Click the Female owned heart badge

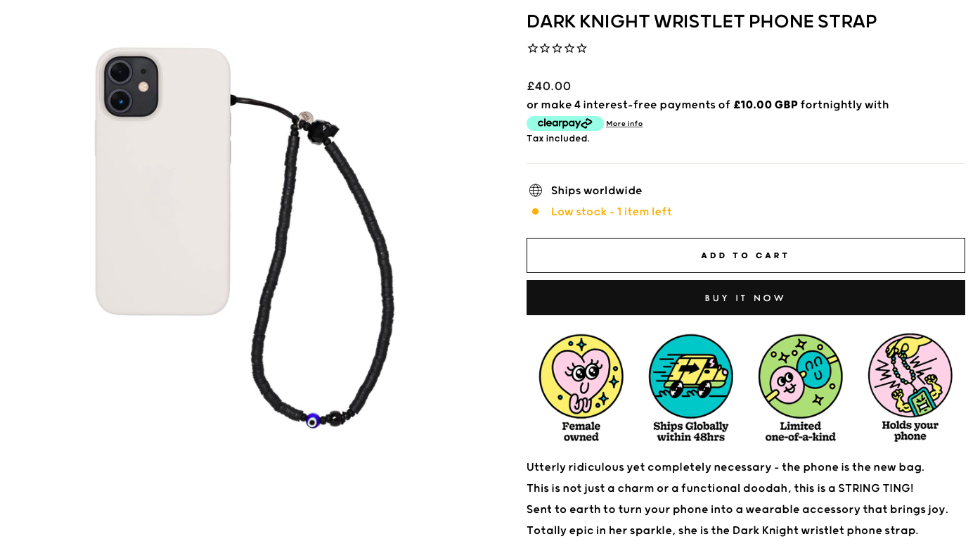click(x=581, y=388)
